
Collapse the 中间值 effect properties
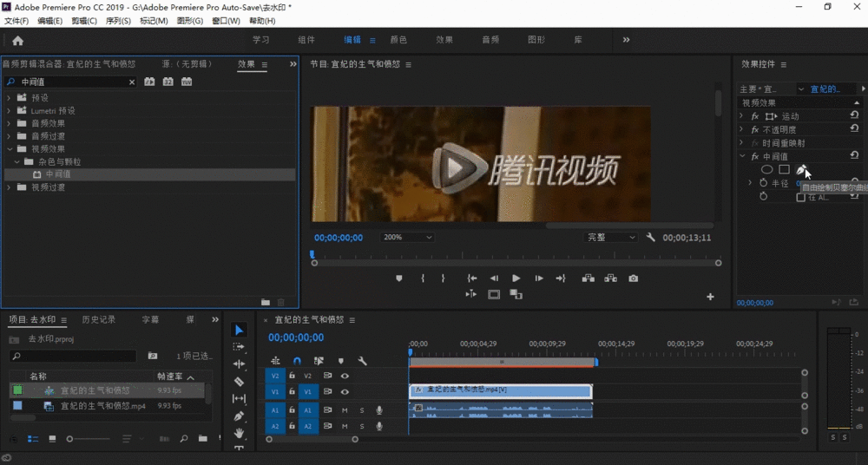point(742,156)
